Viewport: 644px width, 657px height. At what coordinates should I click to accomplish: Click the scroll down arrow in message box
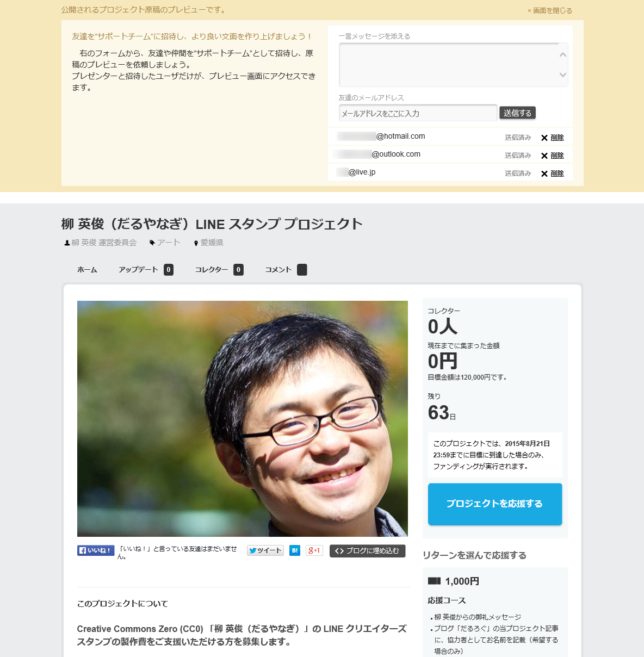point(563,75)
